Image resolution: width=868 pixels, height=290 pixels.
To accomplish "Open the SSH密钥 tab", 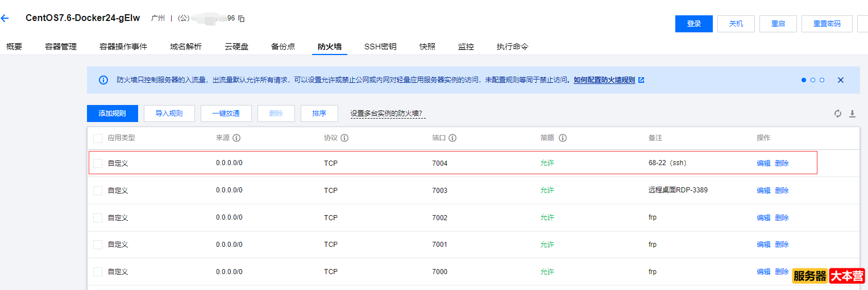I will [380, 47].
